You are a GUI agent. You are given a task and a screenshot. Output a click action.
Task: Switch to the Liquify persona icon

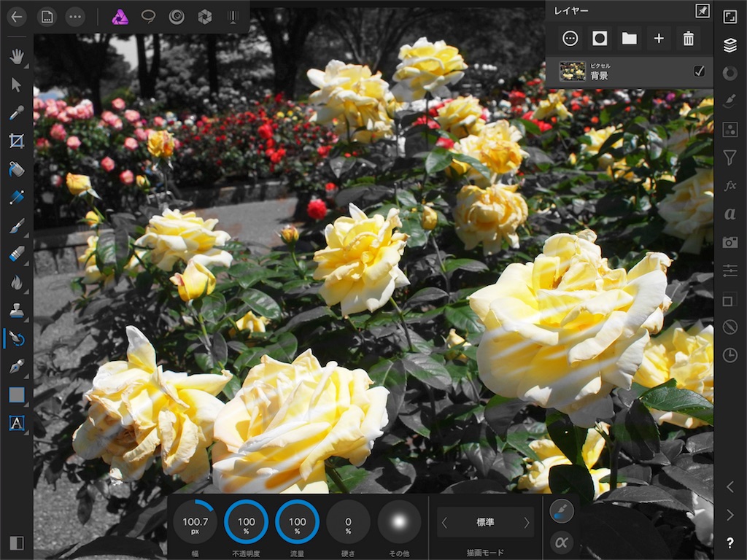click(177, 17)
